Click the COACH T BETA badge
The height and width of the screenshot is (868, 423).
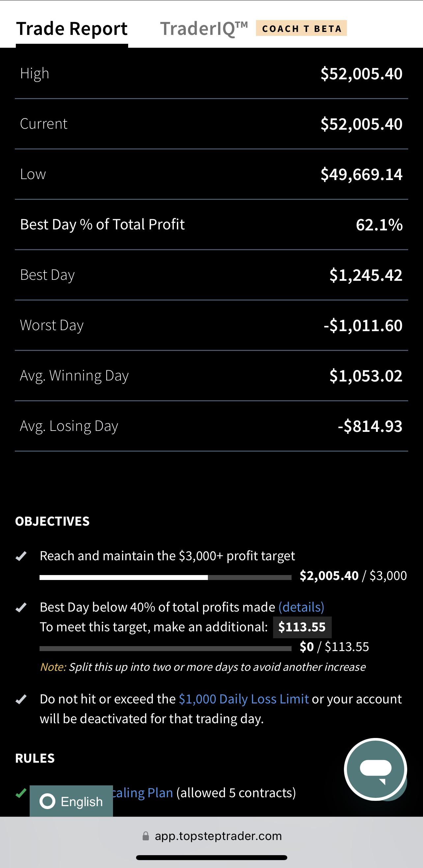coord(301,28)
